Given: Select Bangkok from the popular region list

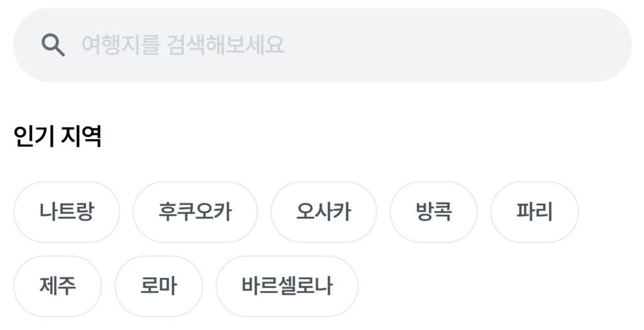Looking at the screenshot, I should coord(434,212).
